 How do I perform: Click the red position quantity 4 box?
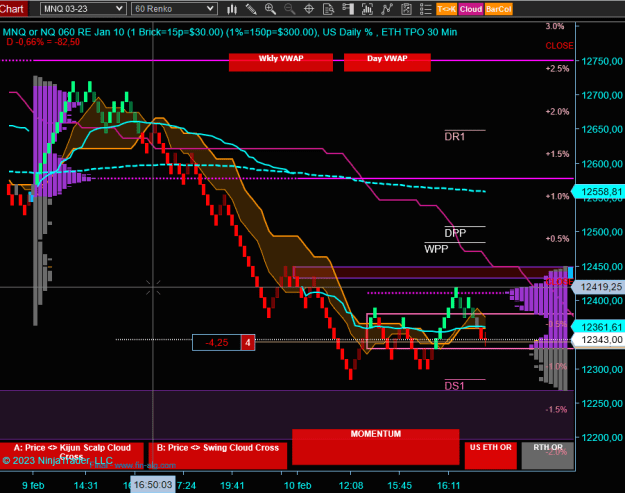point(248,342)
